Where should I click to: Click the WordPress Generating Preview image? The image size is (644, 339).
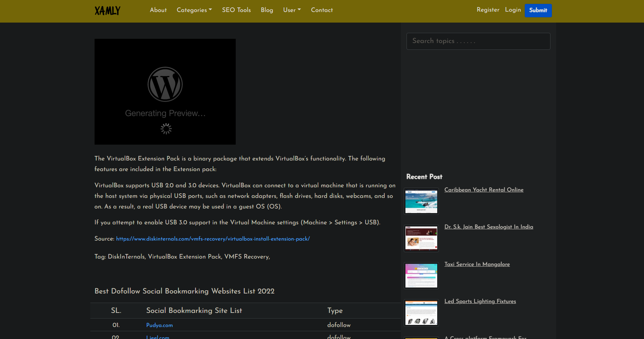165,92
